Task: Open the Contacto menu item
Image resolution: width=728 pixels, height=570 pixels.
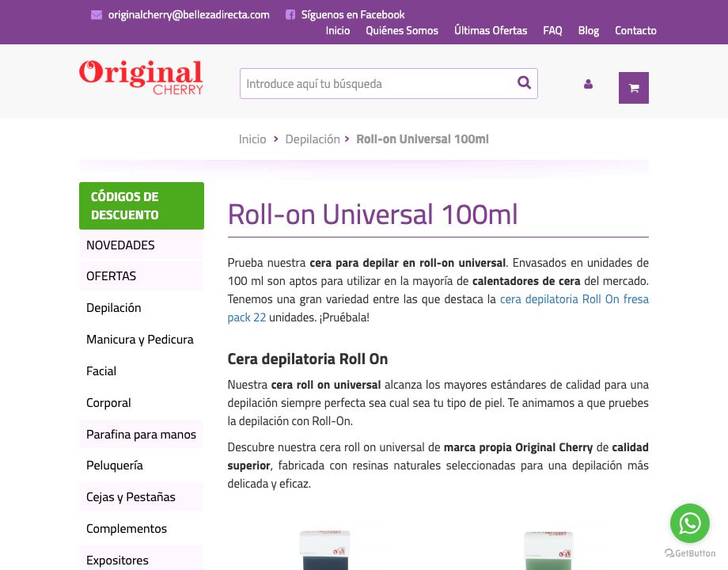Action: pyautogui.click(x=635, y=31)
